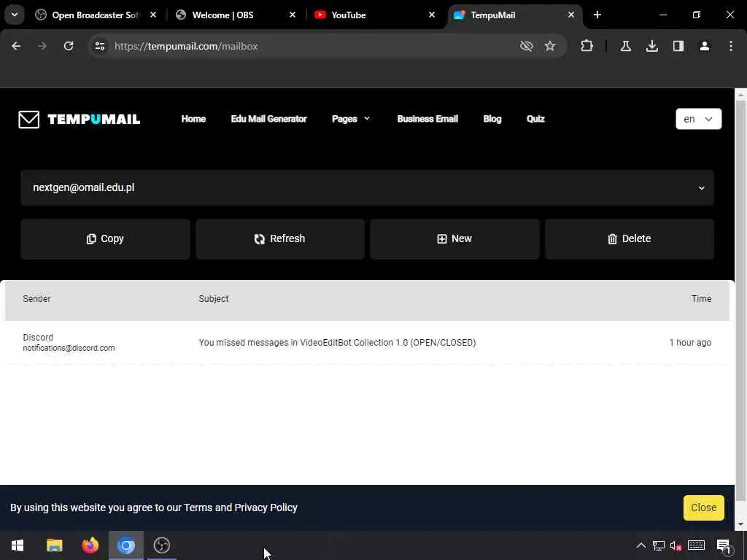Open site information icon in address bar
The width and height of the screenshot is (747, 560).
(x=99, y=46)
